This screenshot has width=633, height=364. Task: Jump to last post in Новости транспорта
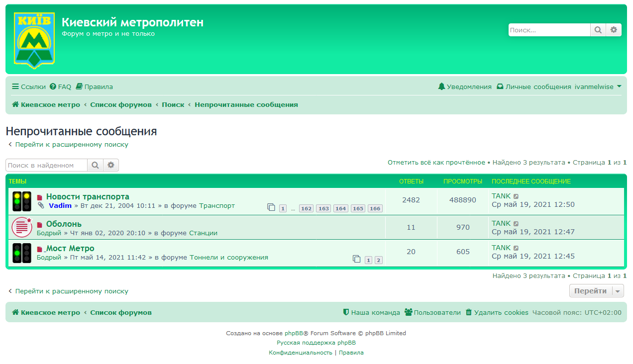click(x=516, y=196)
